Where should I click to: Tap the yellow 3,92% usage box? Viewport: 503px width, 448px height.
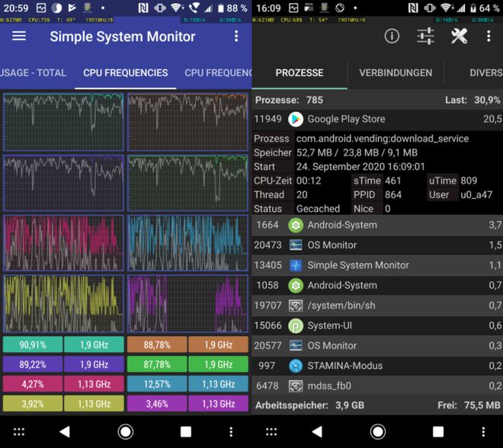[33, 404]
